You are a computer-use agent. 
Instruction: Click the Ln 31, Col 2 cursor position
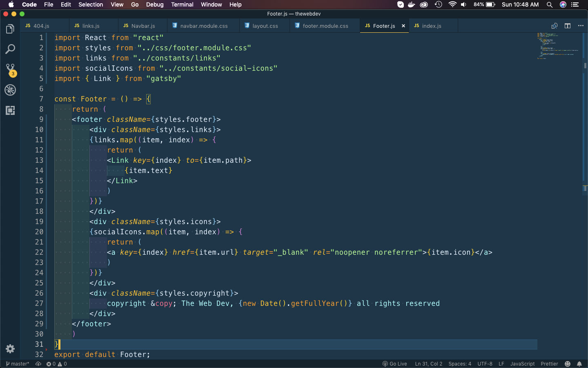click(x=428, y=364)
